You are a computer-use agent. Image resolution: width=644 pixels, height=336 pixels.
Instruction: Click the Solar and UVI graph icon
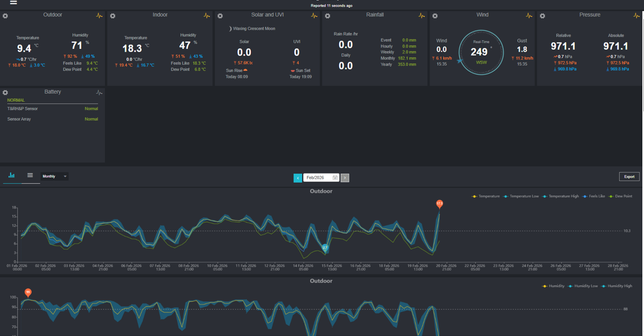pyautogui.click(x=314, y=16)
